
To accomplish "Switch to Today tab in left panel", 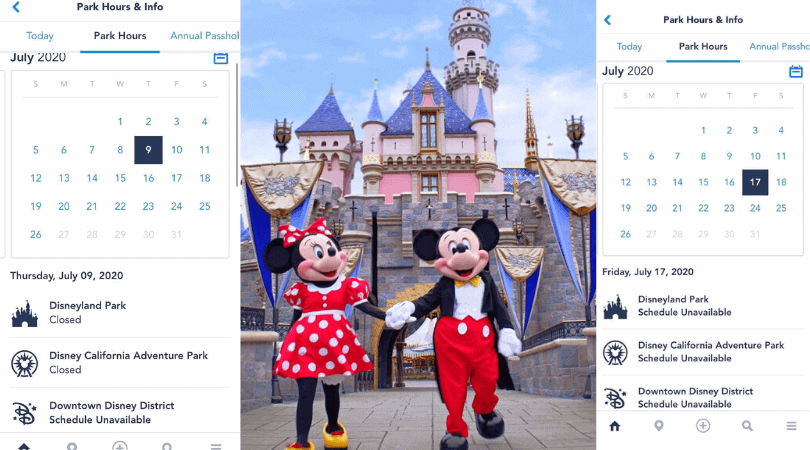I will coord(40,36).
